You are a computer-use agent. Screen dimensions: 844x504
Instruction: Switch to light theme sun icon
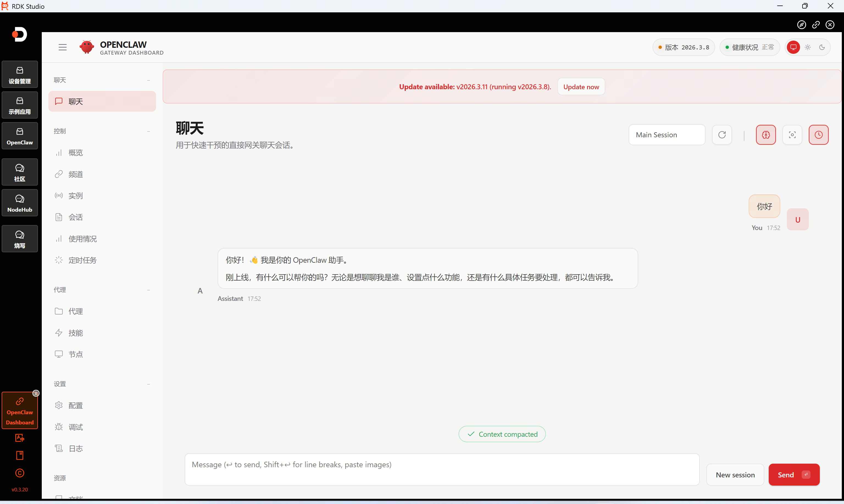(808, 47)
